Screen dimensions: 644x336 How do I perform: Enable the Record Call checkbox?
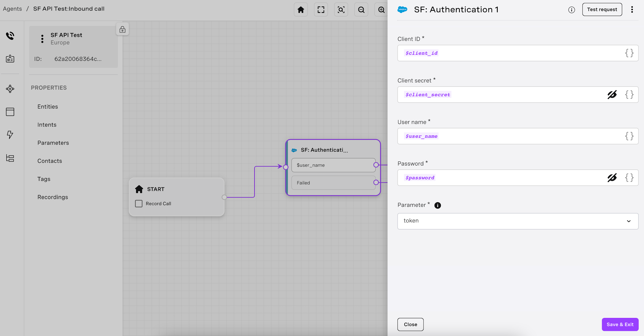click(139, 204)
